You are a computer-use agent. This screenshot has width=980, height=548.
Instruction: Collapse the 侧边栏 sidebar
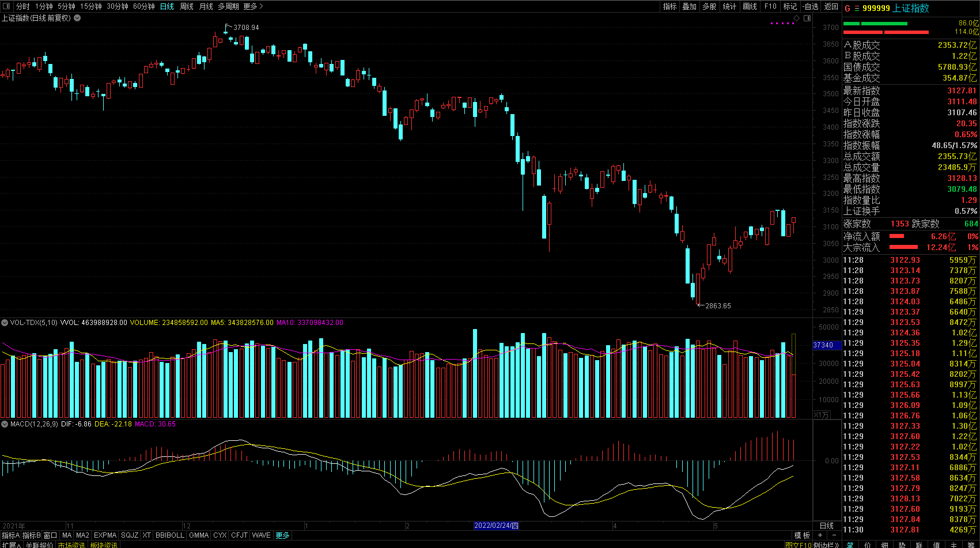(826, 545)
